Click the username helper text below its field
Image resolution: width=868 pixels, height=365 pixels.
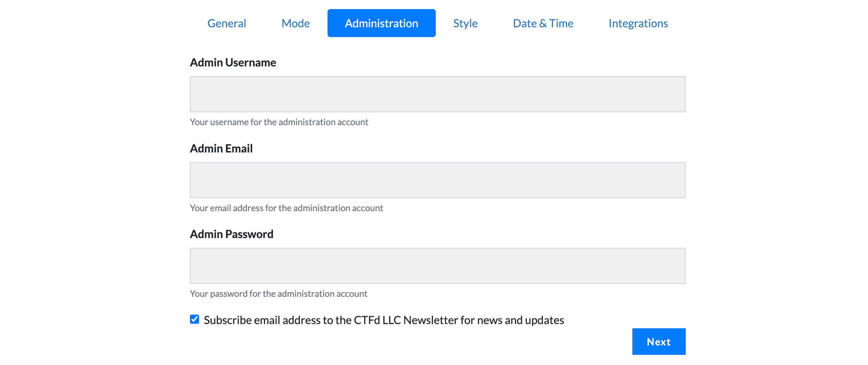click(x=279, y=122)
